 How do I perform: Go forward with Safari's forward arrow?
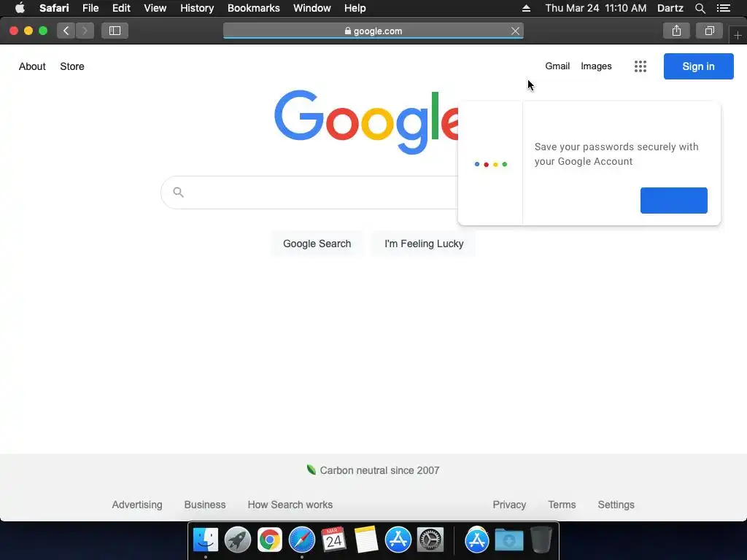click(x=85, y=31)
